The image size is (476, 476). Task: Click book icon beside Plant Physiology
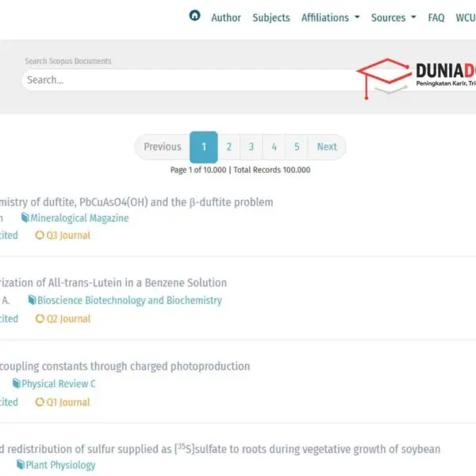(21, 465)
